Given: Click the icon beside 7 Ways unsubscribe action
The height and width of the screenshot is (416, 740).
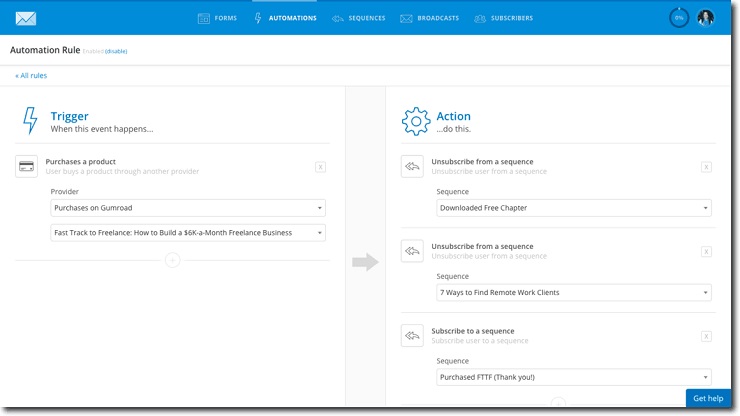Looking at the screenshot, I should pyautogui.click(x=412, y=251).
